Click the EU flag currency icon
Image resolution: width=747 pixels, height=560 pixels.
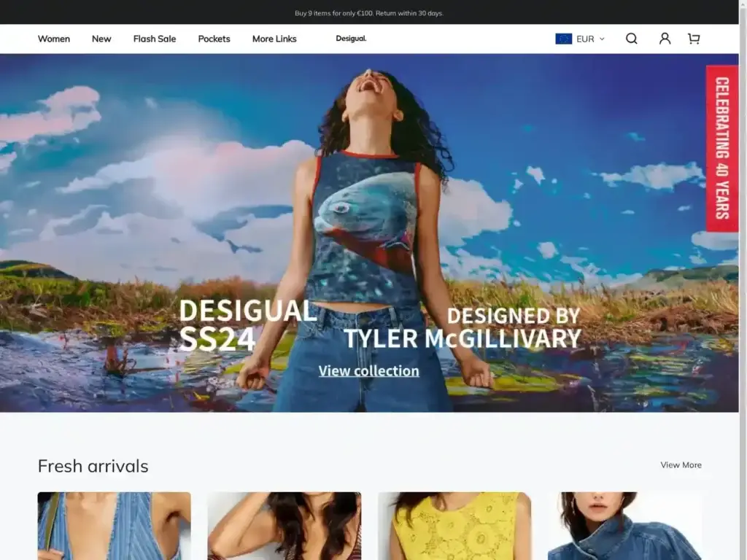click(564, 38)
